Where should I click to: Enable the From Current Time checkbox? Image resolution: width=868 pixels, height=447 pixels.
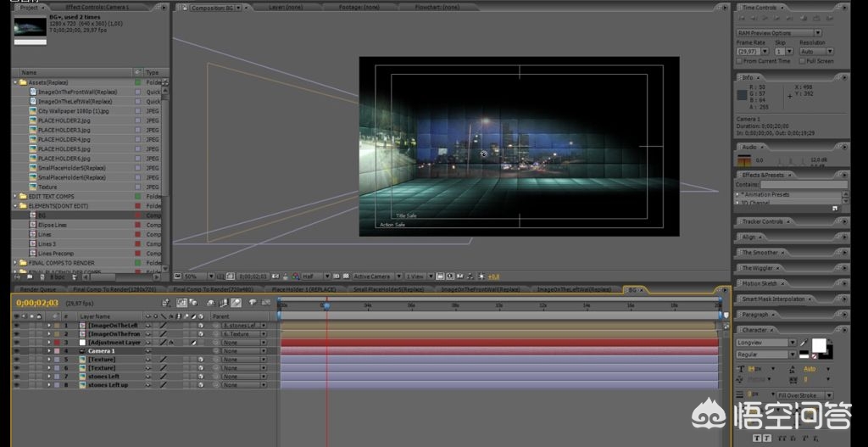point(739,61)
